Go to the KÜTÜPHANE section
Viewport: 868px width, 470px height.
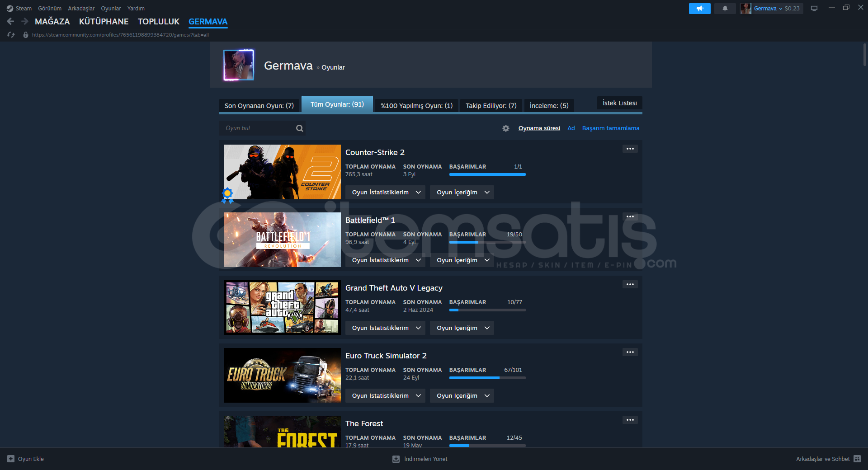click(x=104, y=22)
